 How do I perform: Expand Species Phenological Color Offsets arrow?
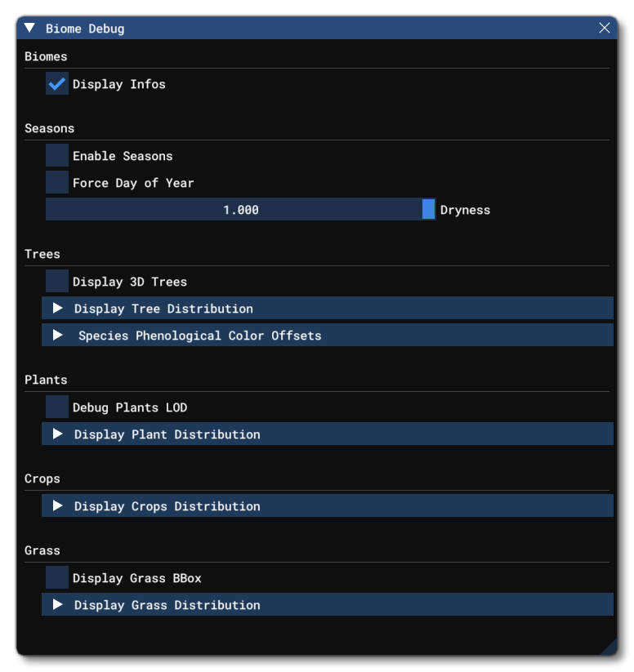coord(58,336)
